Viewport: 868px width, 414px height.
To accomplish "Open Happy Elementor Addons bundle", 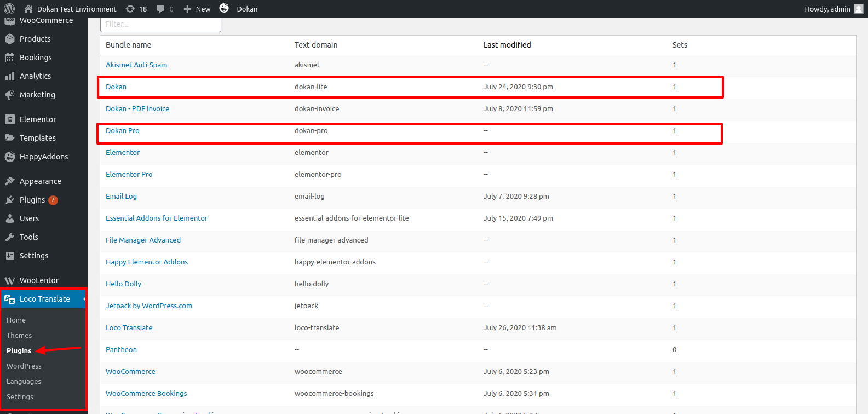I will click(147, 262).
